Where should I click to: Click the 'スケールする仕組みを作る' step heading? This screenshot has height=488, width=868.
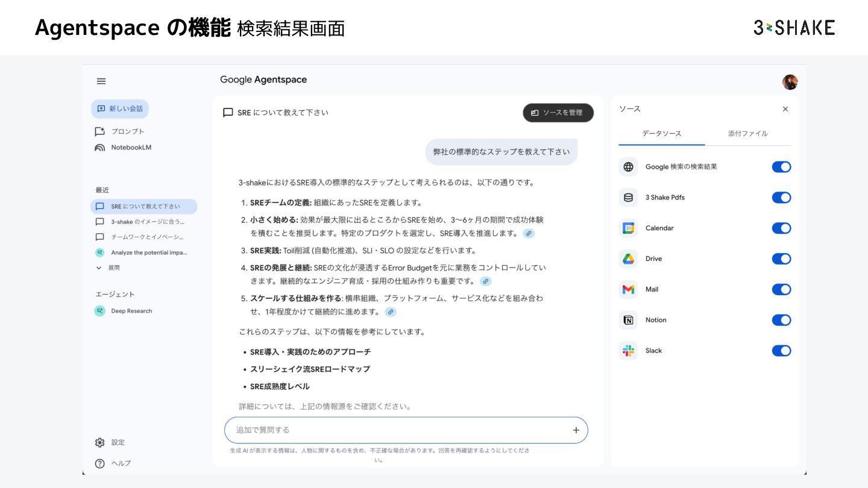[x=296, y=298]
